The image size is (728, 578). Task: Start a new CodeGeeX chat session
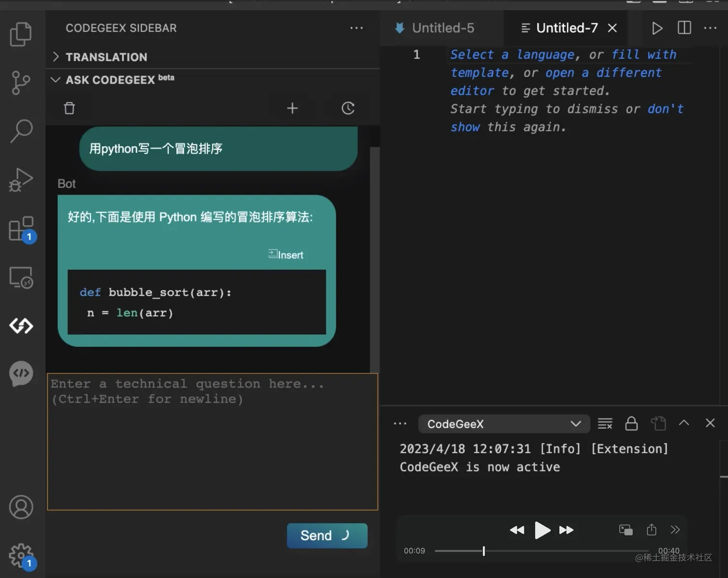coord(292,108)
